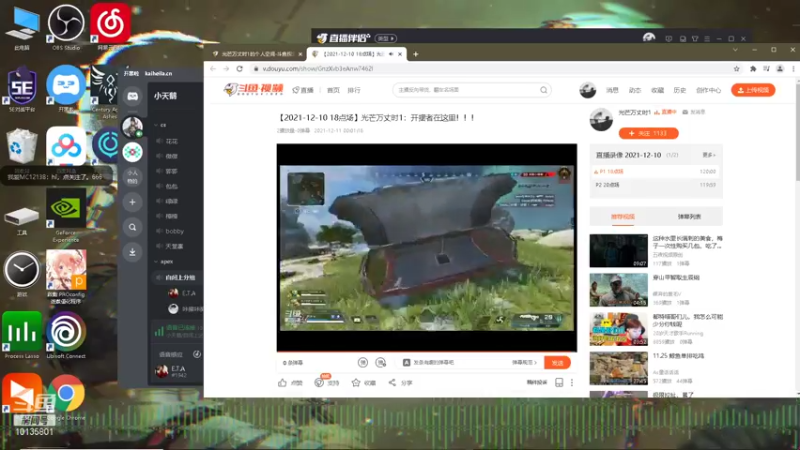Open the 直播 menu item in Douyu header

[x=303, y=90]
